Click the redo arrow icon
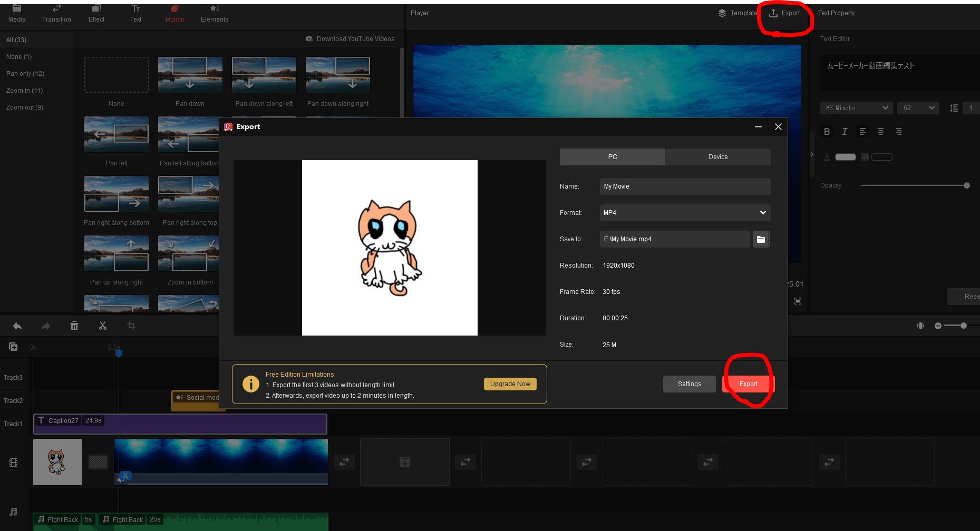 46,326
